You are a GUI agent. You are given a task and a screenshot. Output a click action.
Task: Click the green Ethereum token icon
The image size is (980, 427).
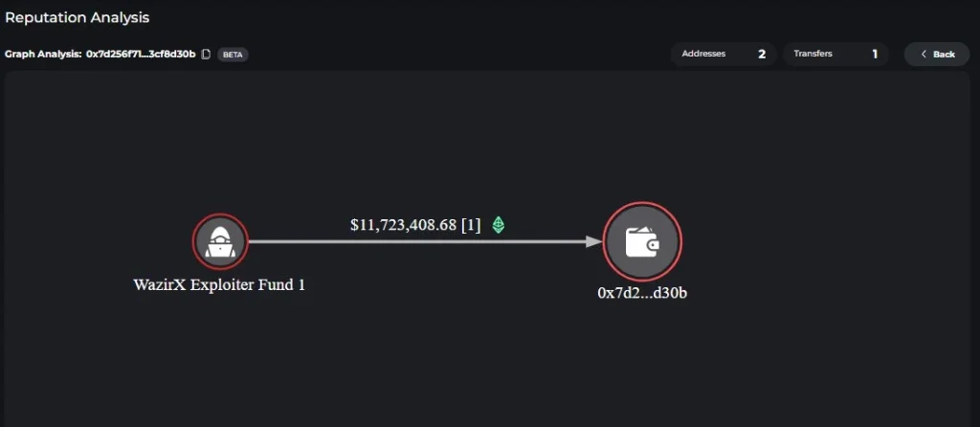pyautogui.click(x=499, y=225)
